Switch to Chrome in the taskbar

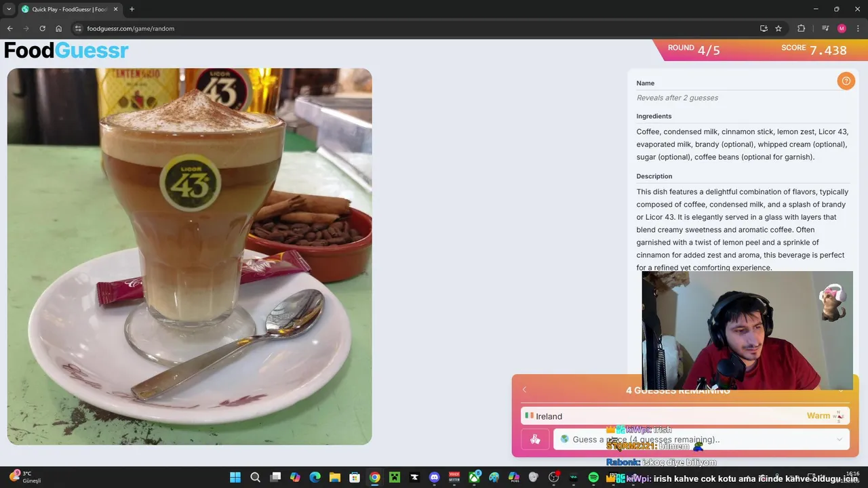pos(374,477)
